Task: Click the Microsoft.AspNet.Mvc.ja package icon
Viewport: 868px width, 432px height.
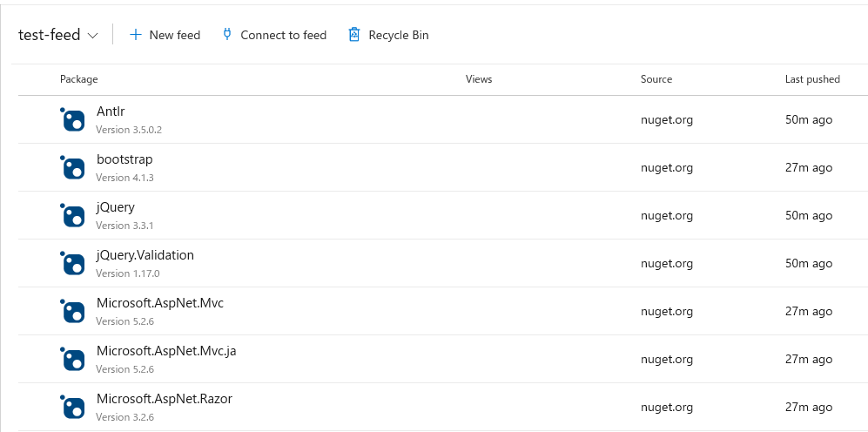Action: pos(72,359)
